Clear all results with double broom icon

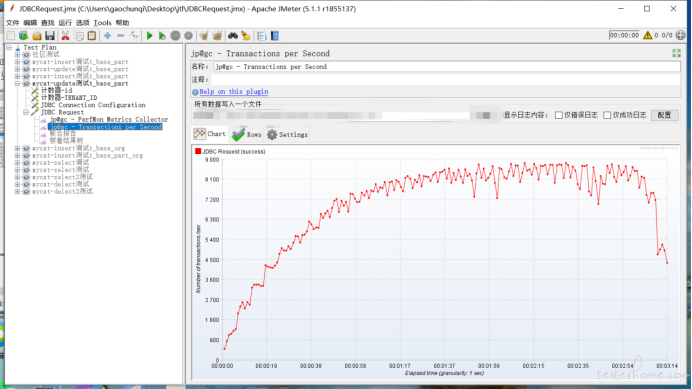[x=217, y=36]
